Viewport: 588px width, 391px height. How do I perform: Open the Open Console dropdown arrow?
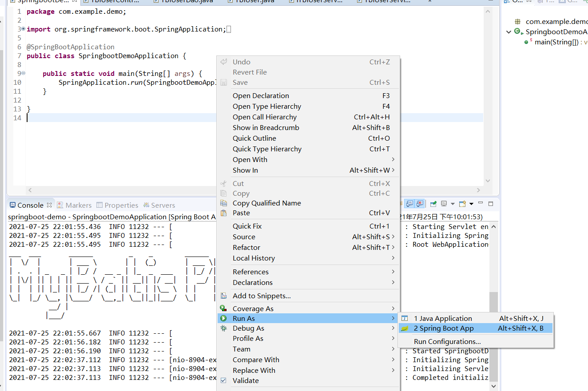click(x=471, y=204)
